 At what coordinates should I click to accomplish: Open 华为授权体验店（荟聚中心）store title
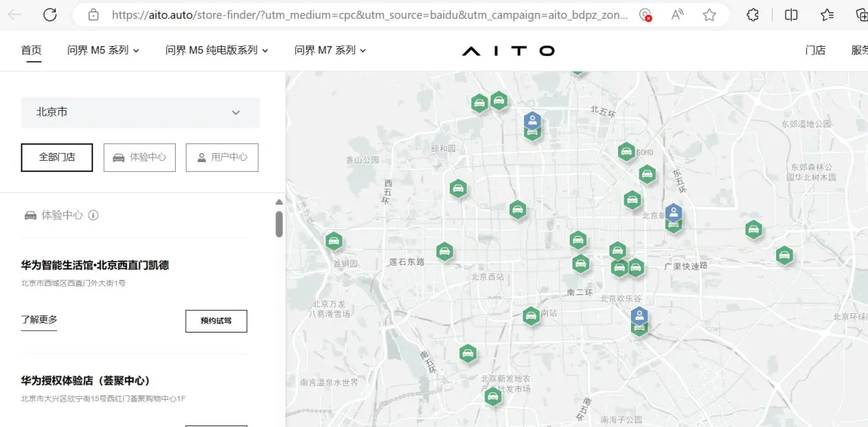pyautogui.click(x=86, y=380)
